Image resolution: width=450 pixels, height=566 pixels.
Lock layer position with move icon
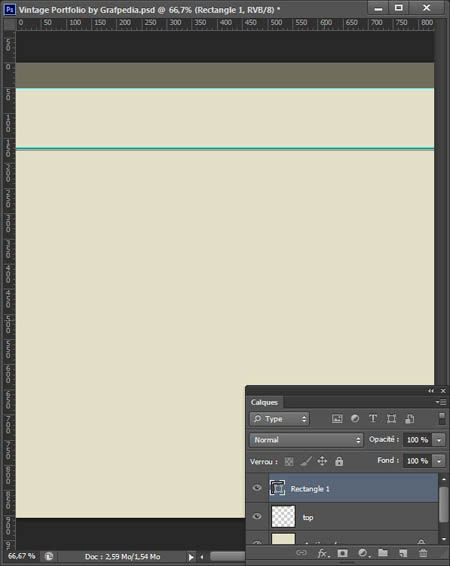tap(322, 461)
